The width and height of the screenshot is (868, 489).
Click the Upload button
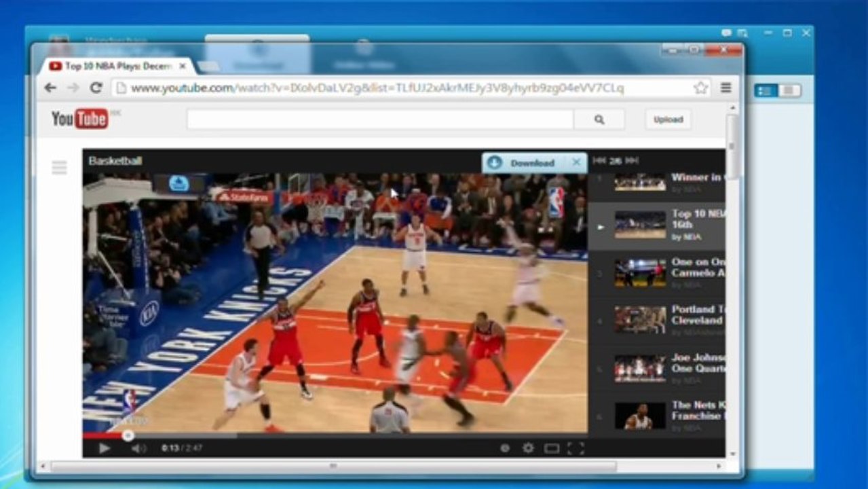668,120
